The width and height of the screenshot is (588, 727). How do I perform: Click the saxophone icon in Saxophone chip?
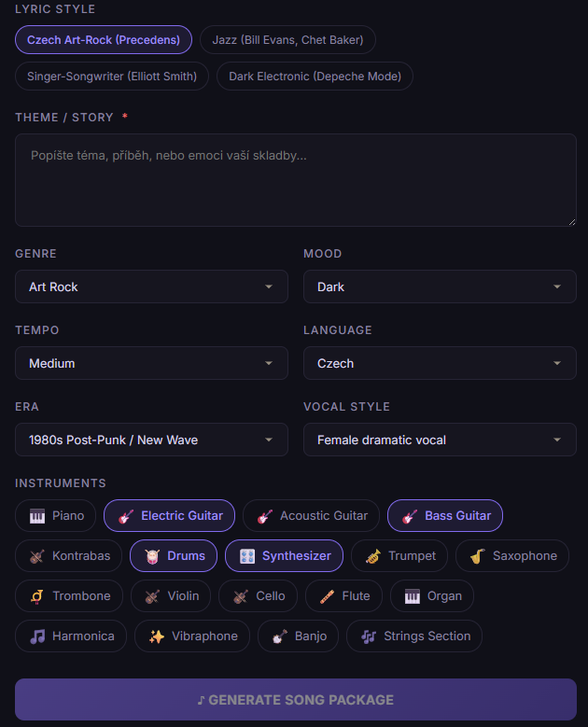pyautogui.click(x=477, y=555)
